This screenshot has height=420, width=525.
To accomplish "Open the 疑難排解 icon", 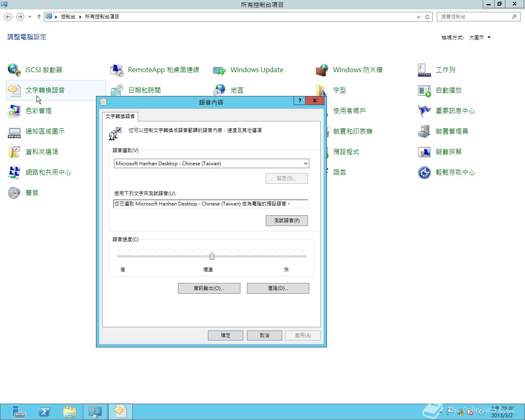I will point(425,152).
